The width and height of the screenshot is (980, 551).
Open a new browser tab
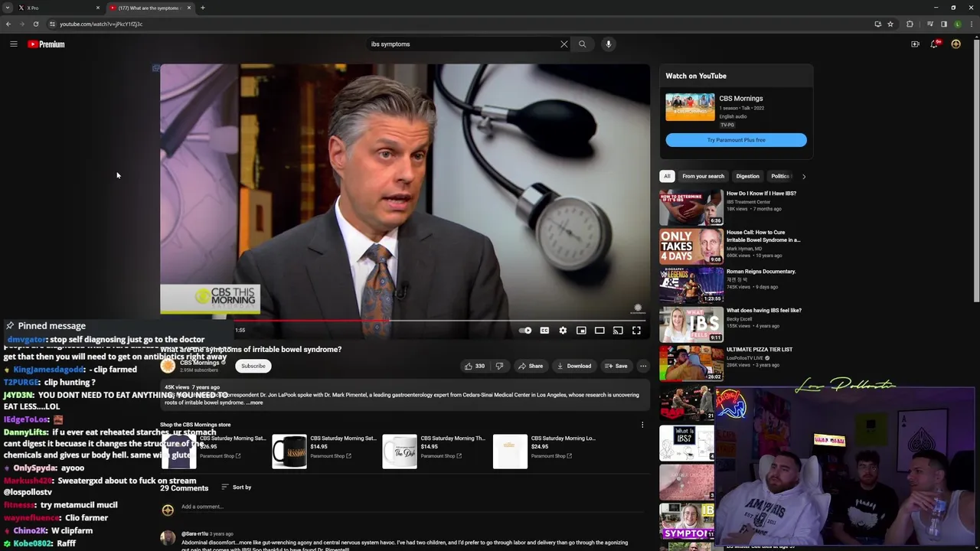click(x=203, y=8)
